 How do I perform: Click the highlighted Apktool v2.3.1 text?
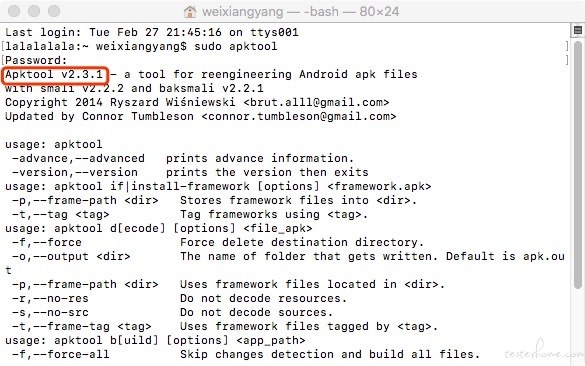coord(54,74)
